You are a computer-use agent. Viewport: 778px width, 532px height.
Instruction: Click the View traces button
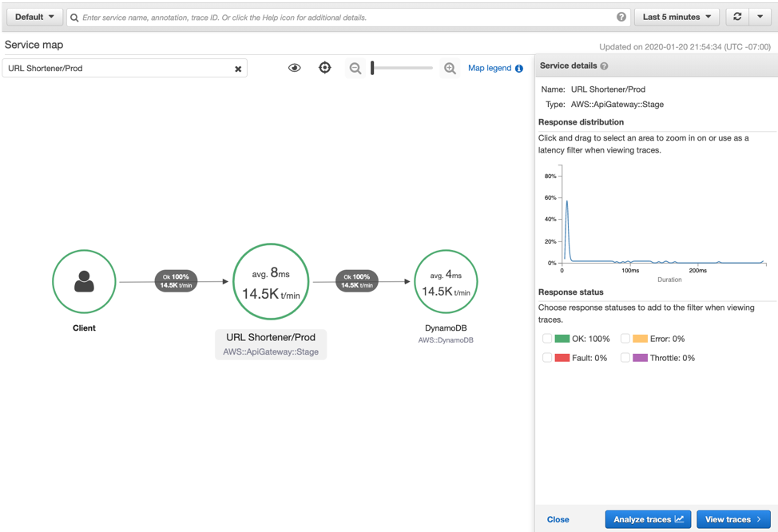(x=733, y=519)
